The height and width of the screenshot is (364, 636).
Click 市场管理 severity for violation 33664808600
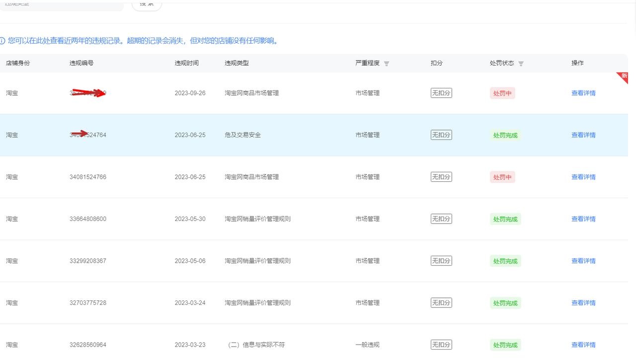pyautogui.click(x=368, y=219)
